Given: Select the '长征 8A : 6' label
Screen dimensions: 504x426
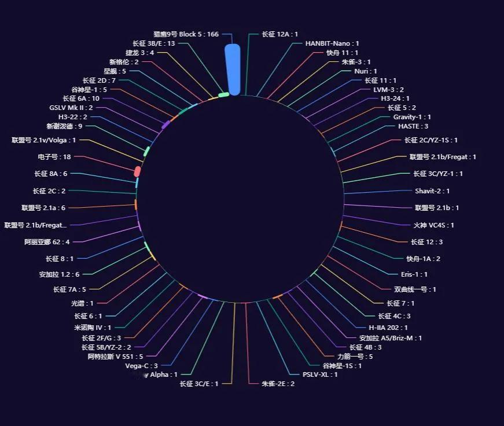Looking at the screenshot, I should tap(51, 174).
